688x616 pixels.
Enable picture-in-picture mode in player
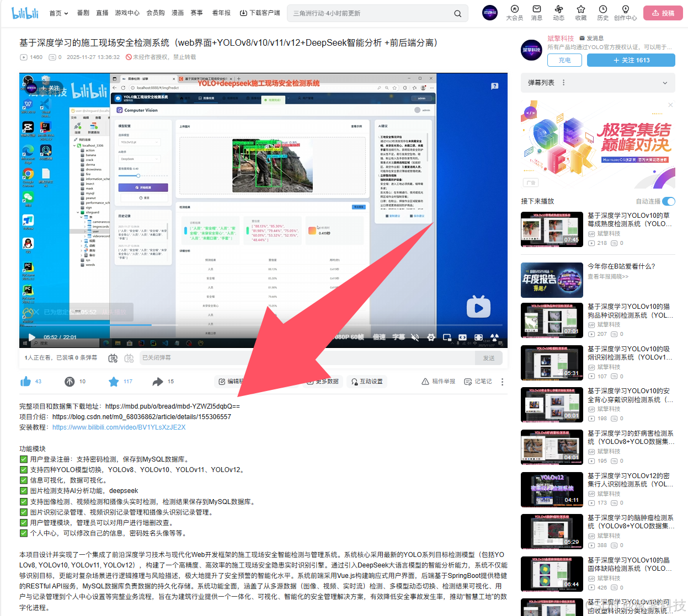pyautogui.click(x=447, y=337)
